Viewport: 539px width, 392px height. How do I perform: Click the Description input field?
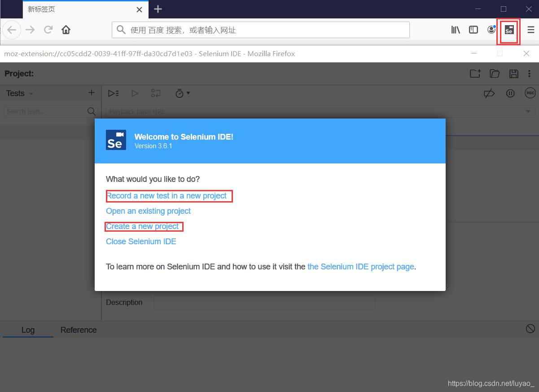(264, 302)
